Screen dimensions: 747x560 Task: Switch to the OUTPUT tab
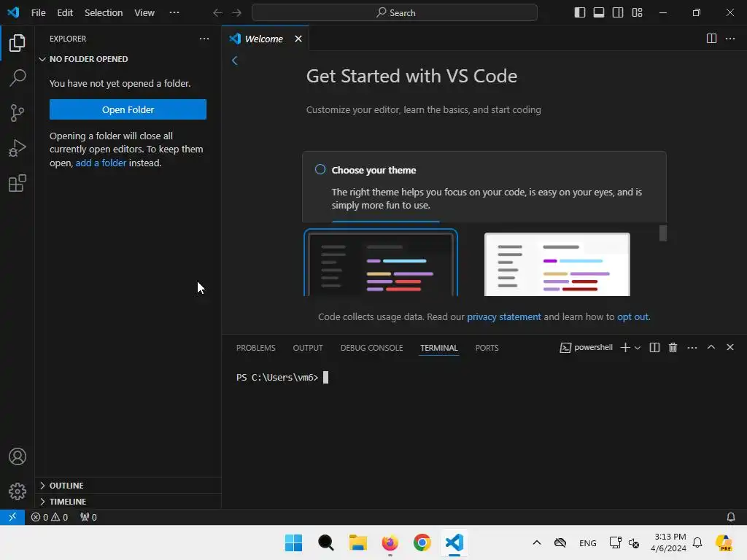308,348
